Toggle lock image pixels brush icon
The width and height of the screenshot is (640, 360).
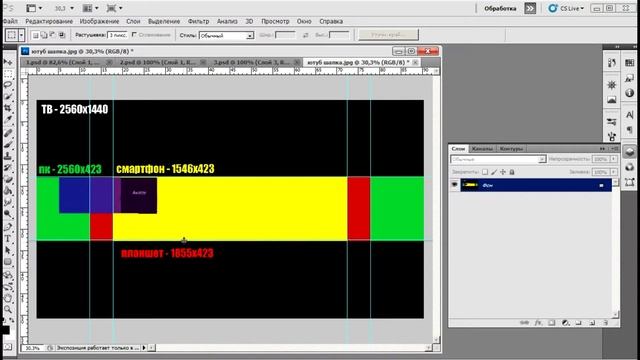(x=494, y=172)
